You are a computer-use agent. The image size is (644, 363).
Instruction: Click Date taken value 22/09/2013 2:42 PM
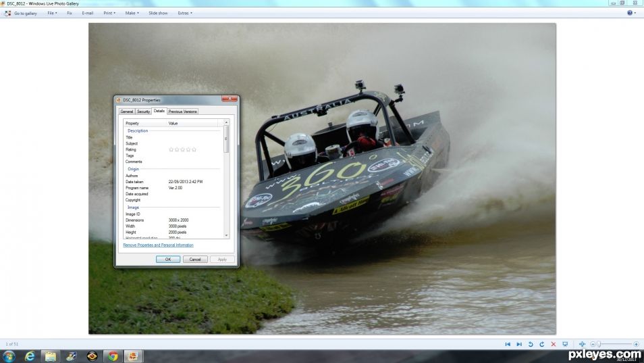tap(185, 182)
